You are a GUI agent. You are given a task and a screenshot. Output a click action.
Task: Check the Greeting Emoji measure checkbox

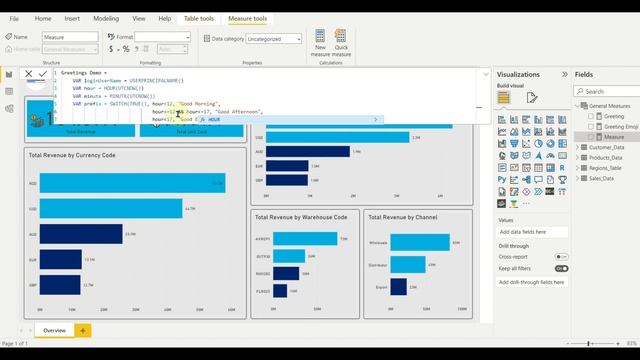(x=591, y=127)
